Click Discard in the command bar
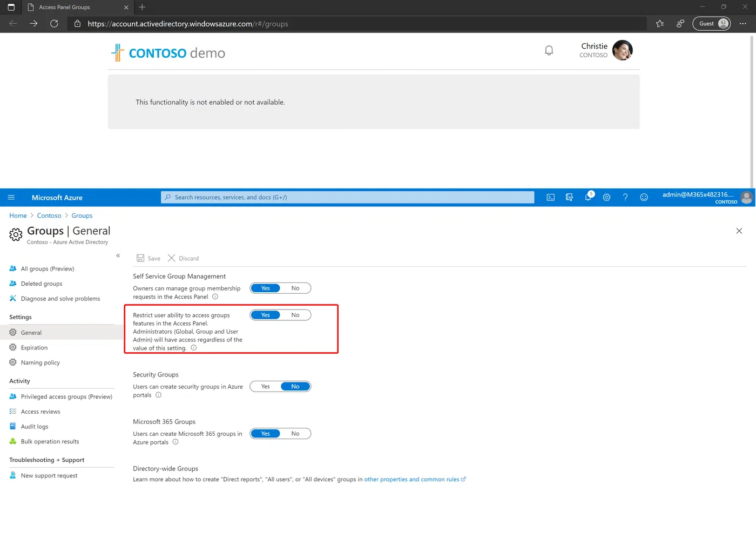This screenshot has height=539, width=756. [183, 258]
